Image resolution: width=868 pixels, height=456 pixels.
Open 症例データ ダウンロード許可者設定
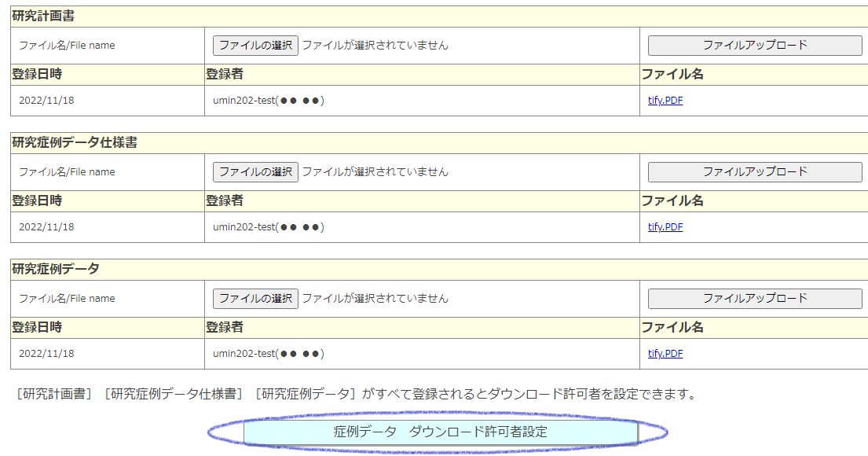pyautogui.click(x=440, y=432)
